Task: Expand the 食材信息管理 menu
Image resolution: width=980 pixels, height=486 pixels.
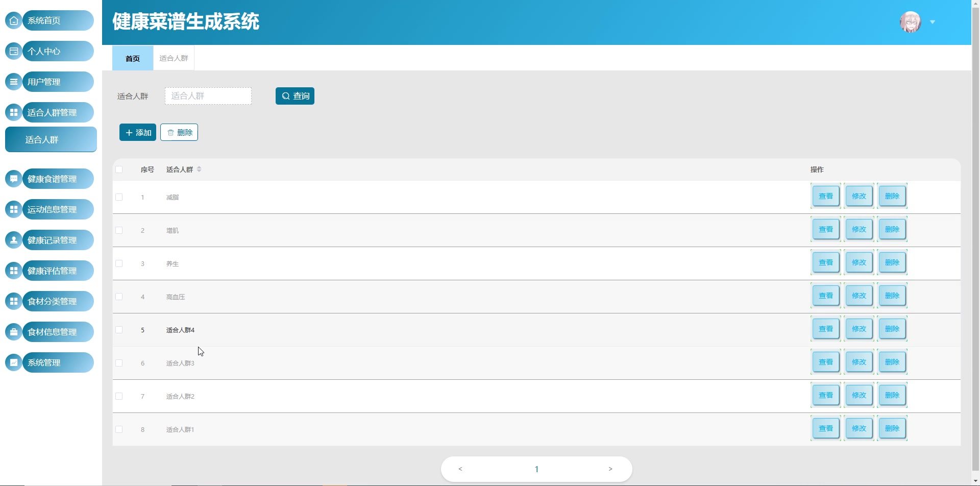Action: pyautogui.click(x=58, y=332)
